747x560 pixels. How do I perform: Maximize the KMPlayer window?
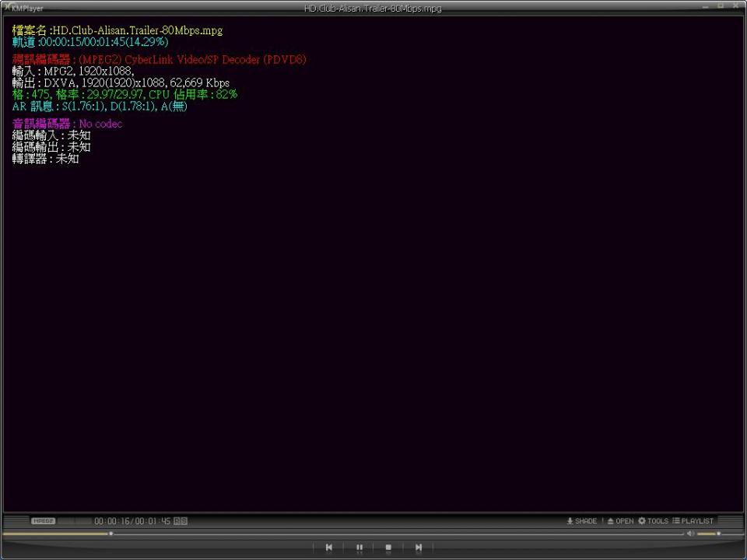721,6
